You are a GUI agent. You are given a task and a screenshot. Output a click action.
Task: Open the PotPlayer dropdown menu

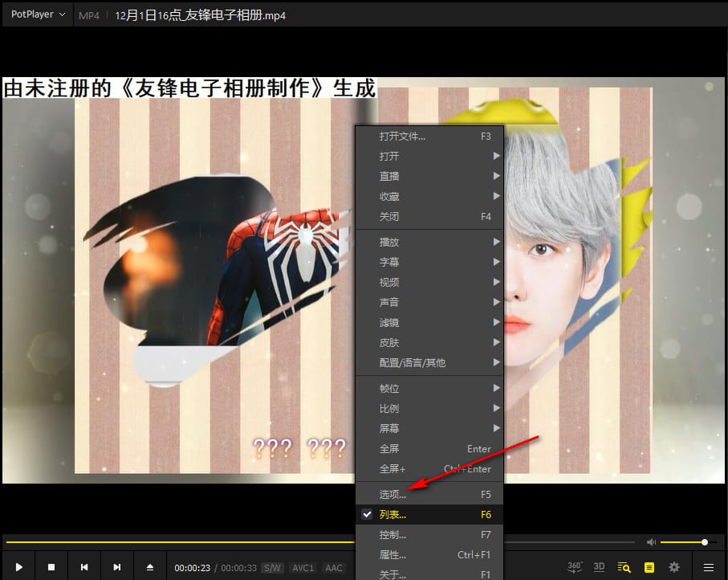click(x=38, y=14)
